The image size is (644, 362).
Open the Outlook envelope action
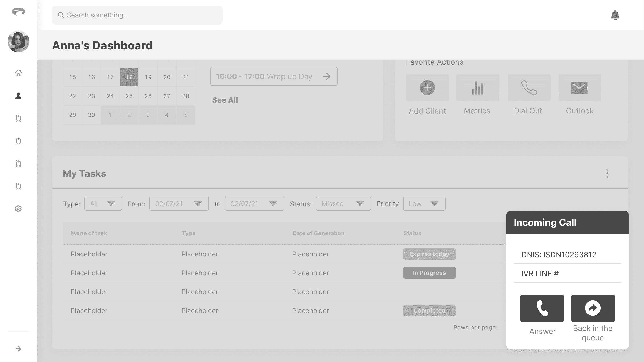click(579, 88)
